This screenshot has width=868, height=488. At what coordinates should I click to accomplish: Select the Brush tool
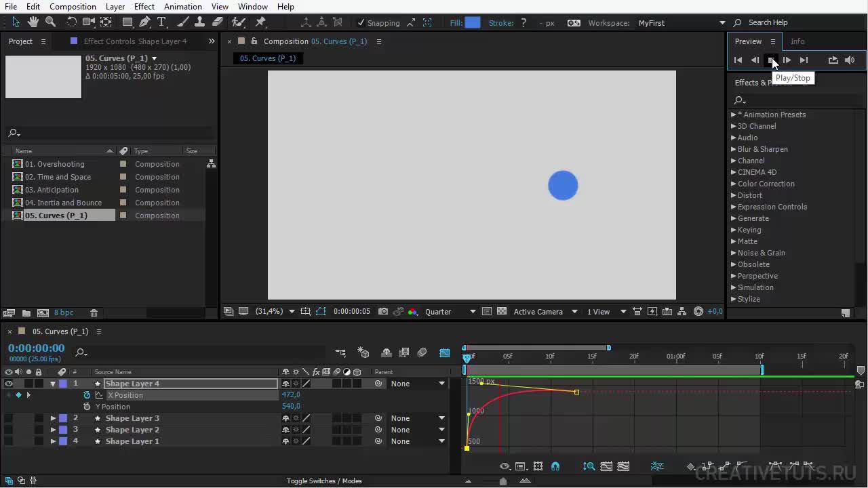point(183,22)
